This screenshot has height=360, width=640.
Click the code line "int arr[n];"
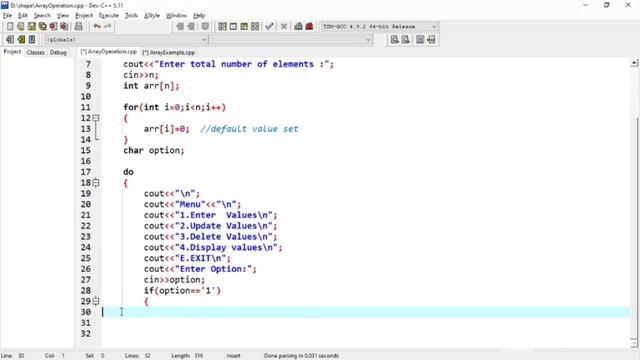[151, 86]
